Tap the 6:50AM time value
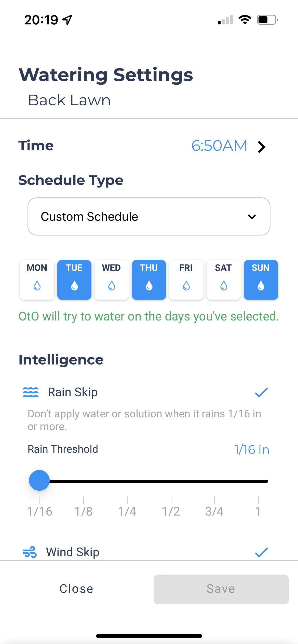Viewport: 298px width, 644px height. pyautogui.click(x=219, y=146)
